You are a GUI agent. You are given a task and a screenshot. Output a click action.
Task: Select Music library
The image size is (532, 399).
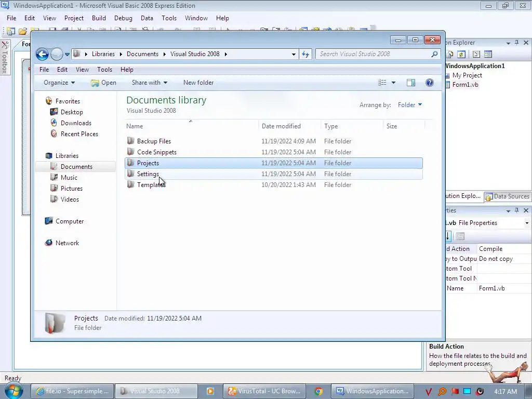[69, 178]
